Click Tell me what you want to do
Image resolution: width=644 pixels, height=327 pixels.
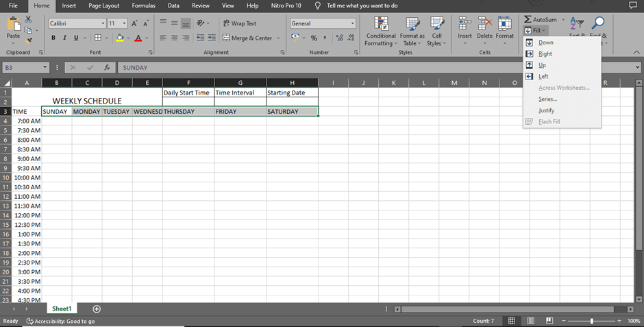(362, 5)
